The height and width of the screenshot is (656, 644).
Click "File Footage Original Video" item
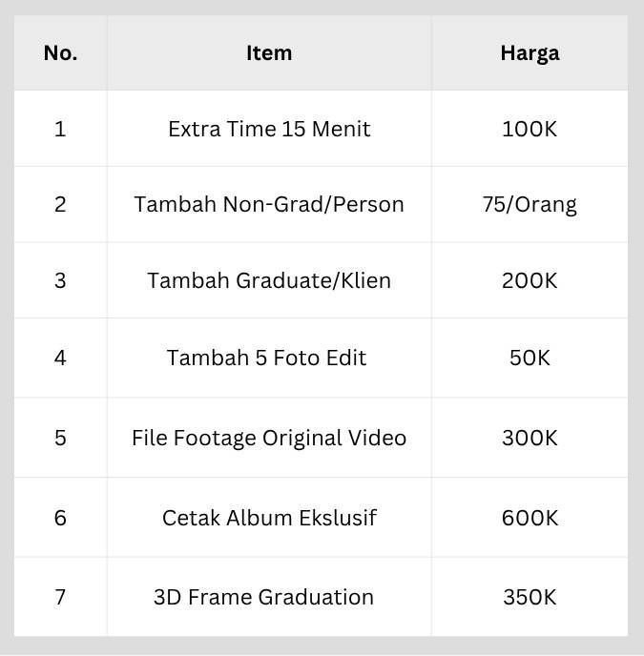pyautogui.click(x=269, y=438)
